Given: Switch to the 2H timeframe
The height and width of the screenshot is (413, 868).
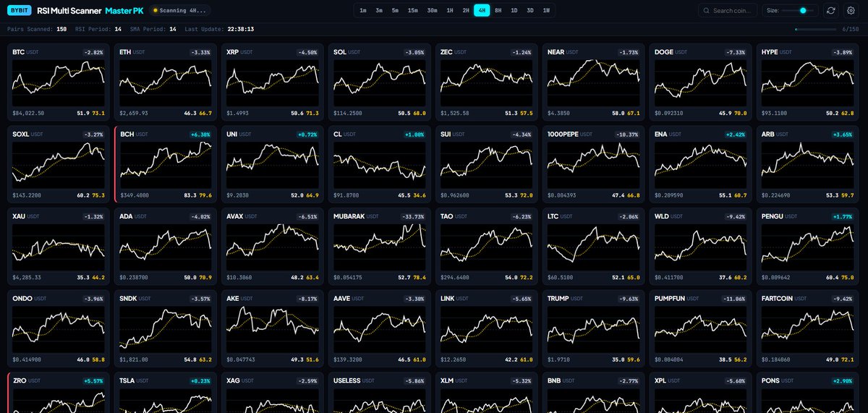Looking at the screenshot, I should point(466,10).
